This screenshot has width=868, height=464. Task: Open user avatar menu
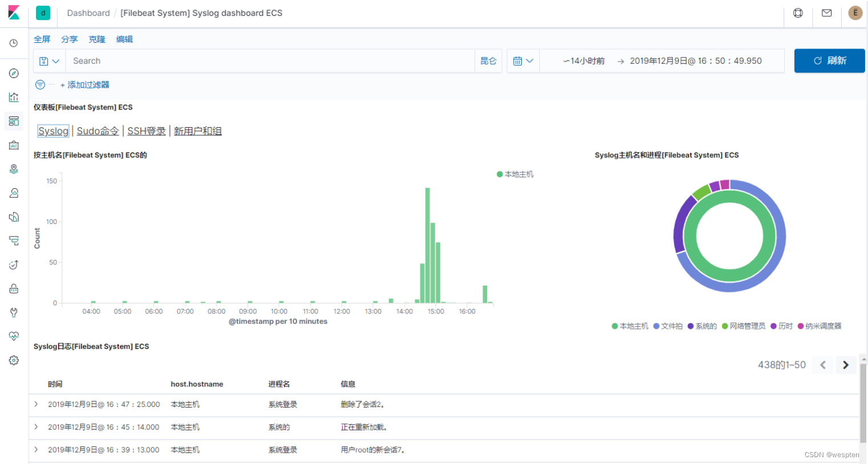(855, 13)
